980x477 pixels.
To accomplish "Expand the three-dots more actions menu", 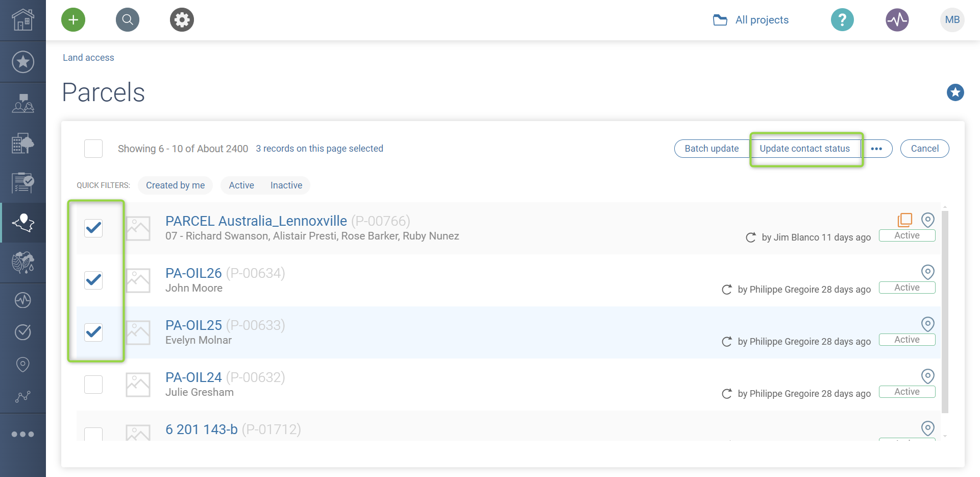I will coord(876,149).
